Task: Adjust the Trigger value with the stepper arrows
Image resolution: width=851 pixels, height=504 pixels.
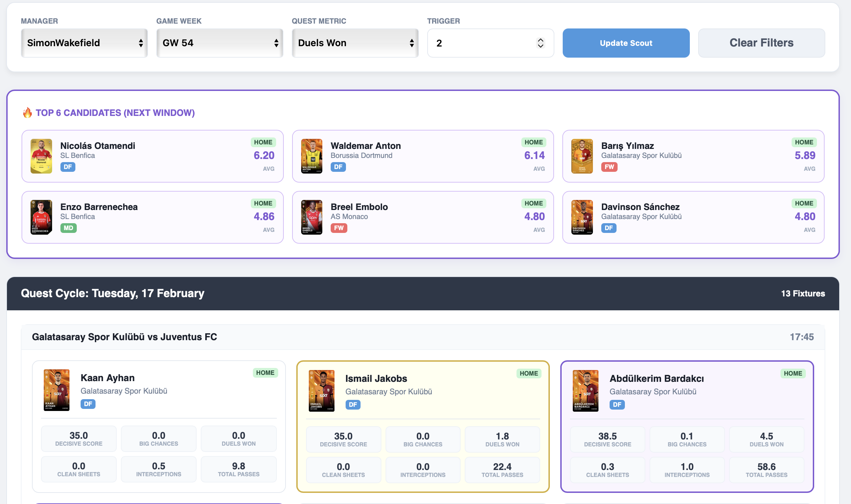Action: [x=540, y=43]
